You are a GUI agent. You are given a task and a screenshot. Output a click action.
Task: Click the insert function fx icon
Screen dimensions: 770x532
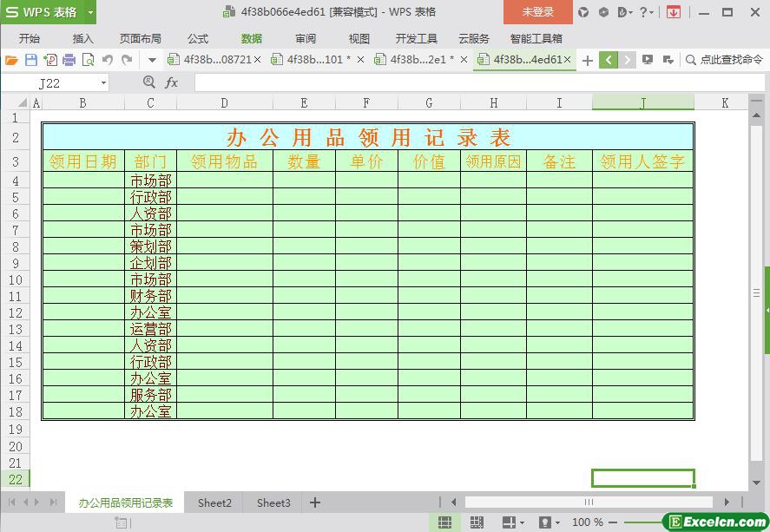point(171,82)
